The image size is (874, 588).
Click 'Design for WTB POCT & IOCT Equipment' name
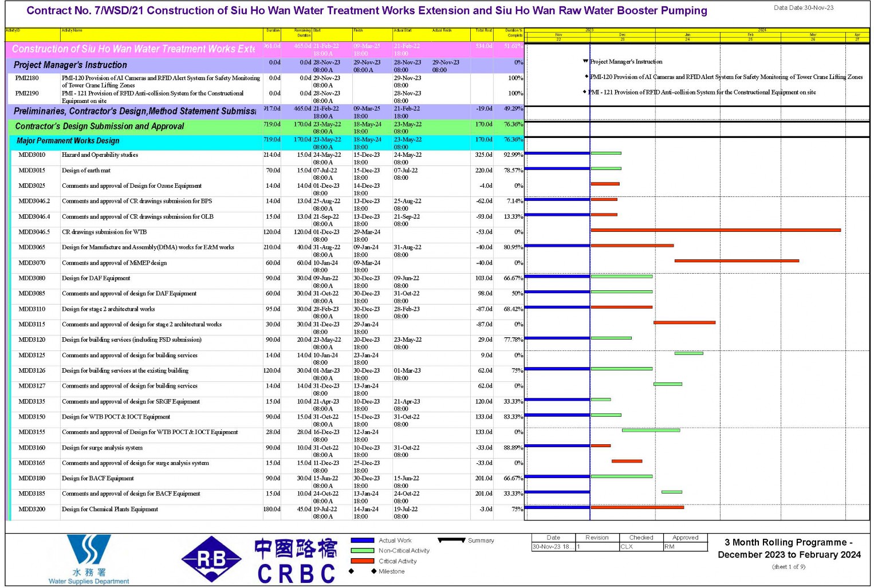116,417
